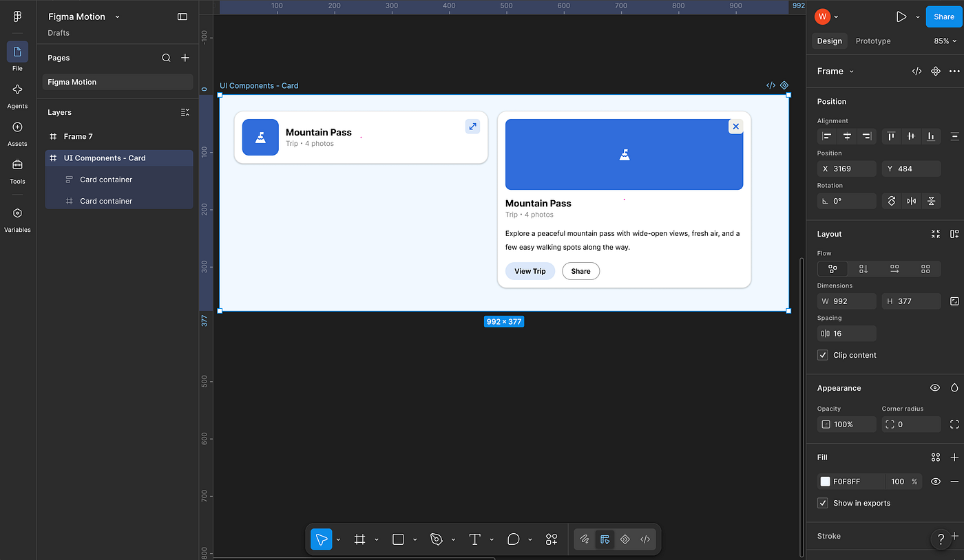The height and width of the screenshot is (560, 964).
Task: Select the Frame tool in bottom toolbar
Action: tap(359, 539)
